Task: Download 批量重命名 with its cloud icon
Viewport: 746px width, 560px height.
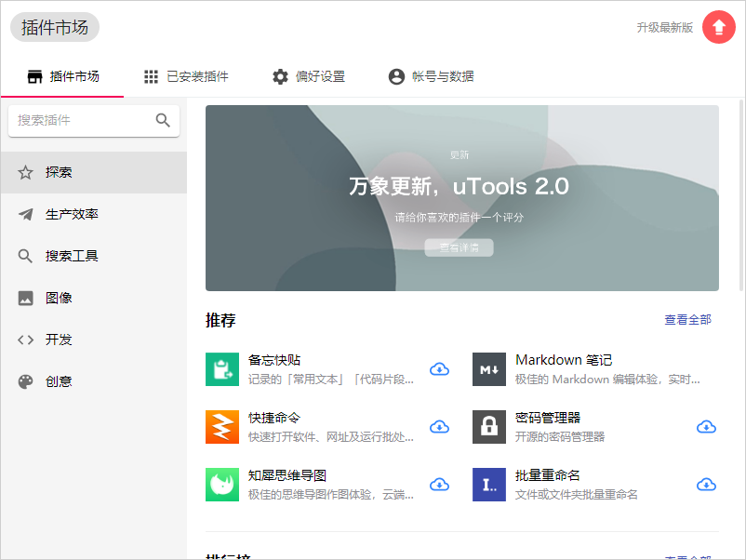Action: (706, 485)
